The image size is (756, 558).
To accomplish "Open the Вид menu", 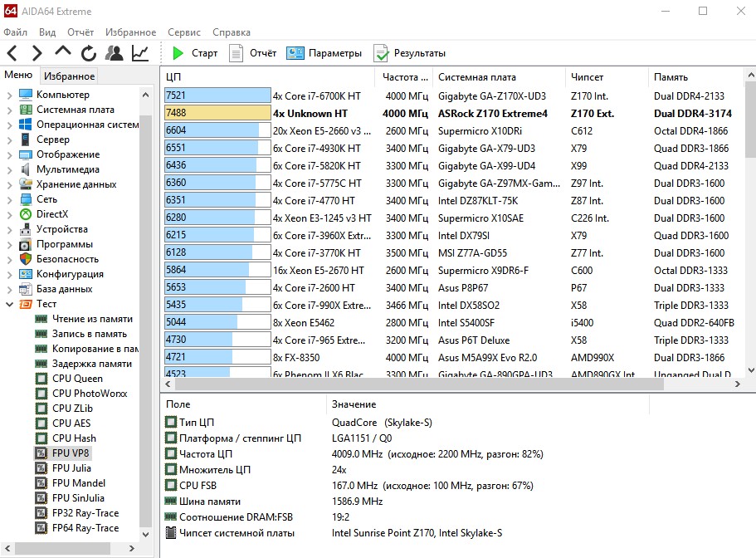I will (x=47, y=32).
